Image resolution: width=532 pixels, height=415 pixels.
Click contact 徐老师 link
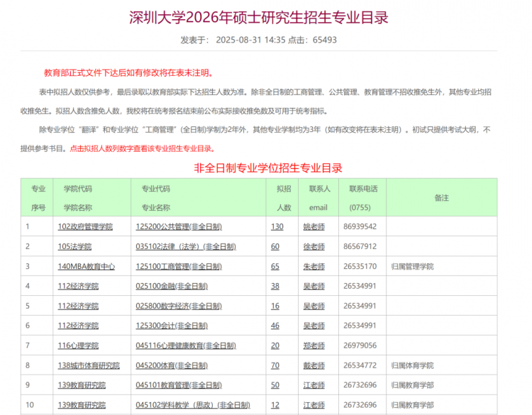pyautogui.click(x=314, y=247)
